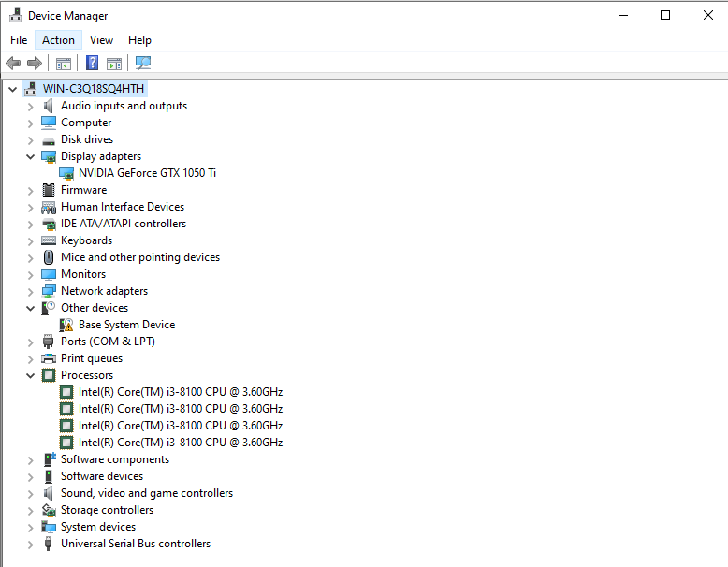Open the Action menu
Screen dimensions: 728x567
[x=58, y=40]
